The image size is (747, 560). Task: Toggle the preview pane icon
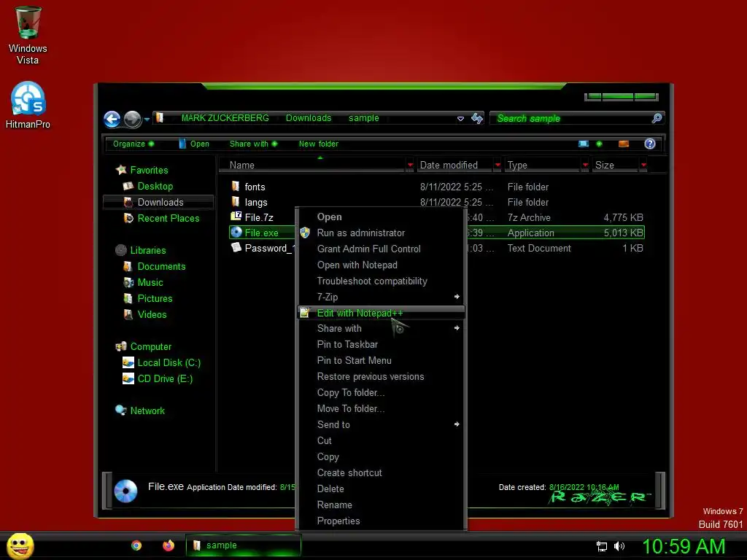tap(623, 144)
